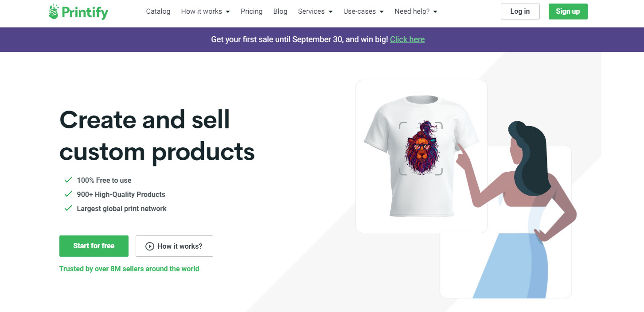
Task: Click the Printify pineapple logo icon
Action: point(54,12)
